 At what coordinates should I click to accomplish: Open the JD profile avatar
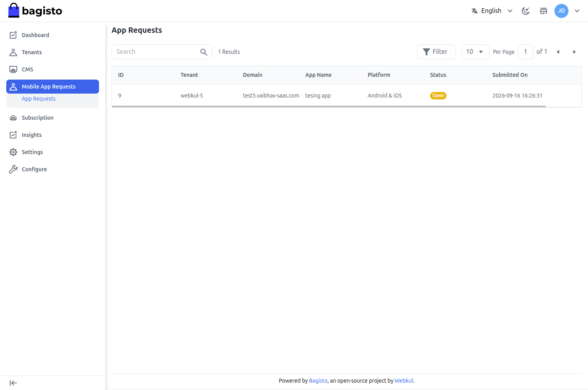click(x=561, y=11)
